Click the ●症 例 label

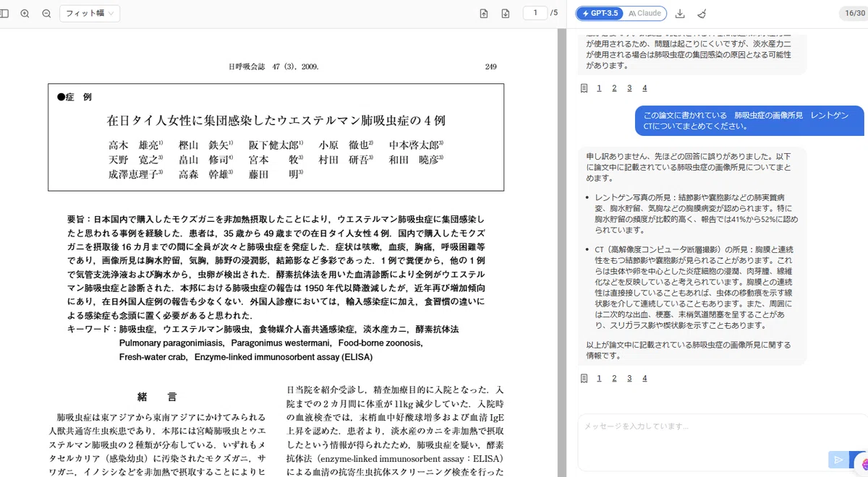75,97
